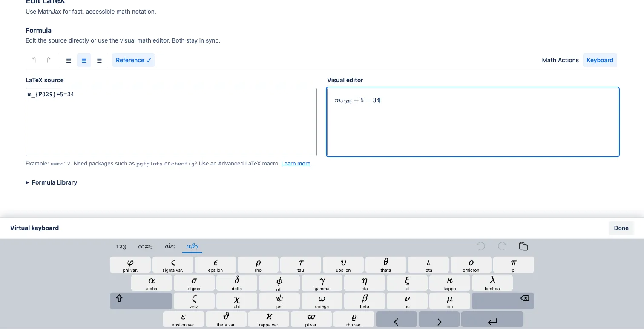
Task: Insert the mu symbol
Action: [450, 301]
